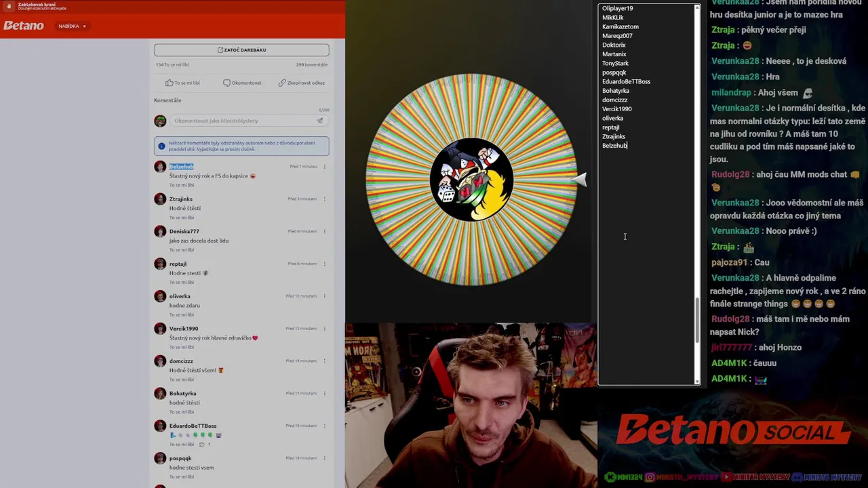The width and height of the screenshot is (868, 488).
Task: Click the paper-plane send comment icon
Action: tap(320, 121)
